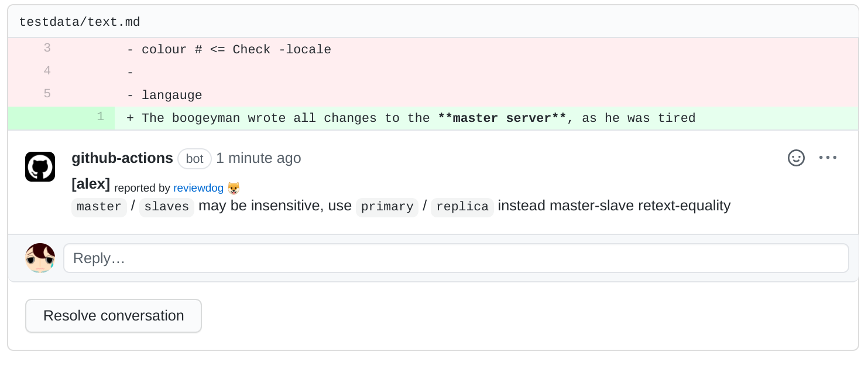This screenshot has width=868, height=365.
Task: Click the dog emoji beside reviewdog
Action: 234,187
